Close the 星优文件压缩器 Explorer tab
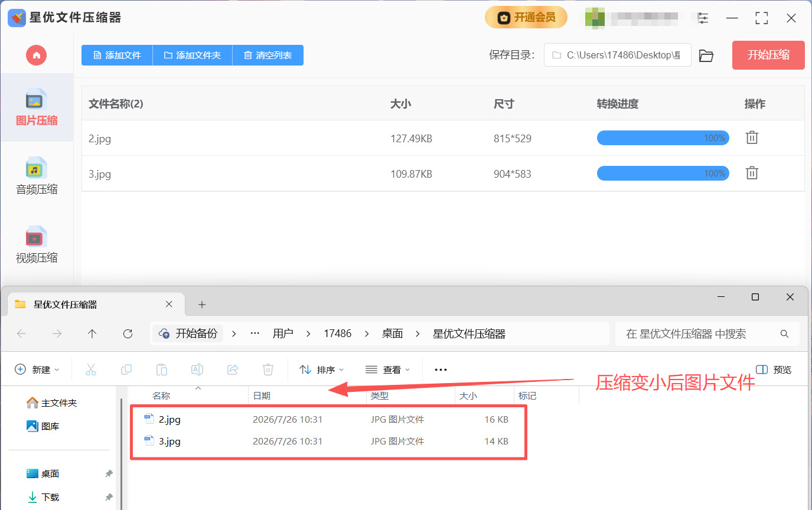The width and height of the screenshot is (812, 510). pyautogui.click(x=169, y=305)
